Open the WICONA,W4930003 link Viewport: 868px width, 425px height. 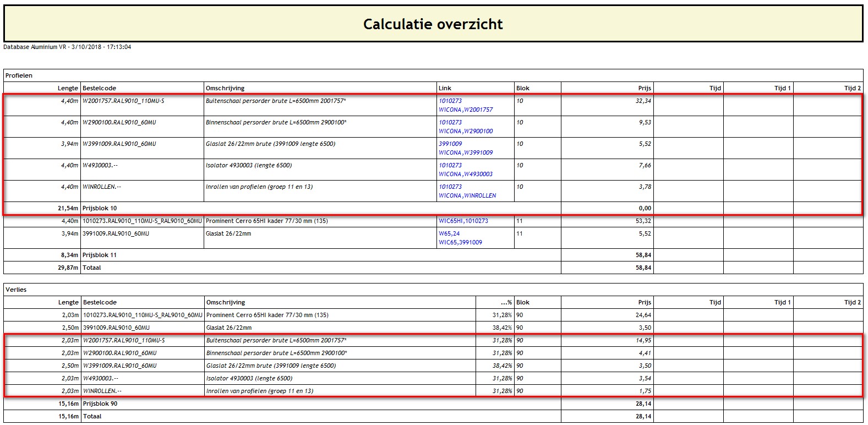coord(466,174)
